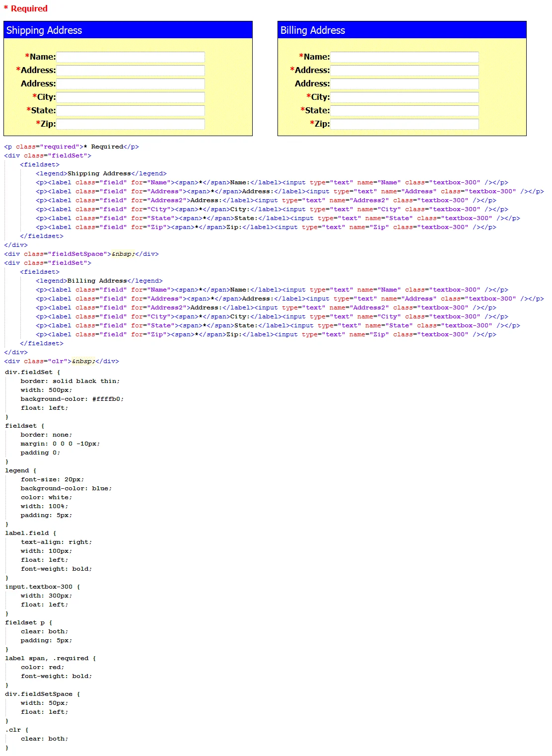
Task: Click the Billing State text field
Action: pos(405,111)
